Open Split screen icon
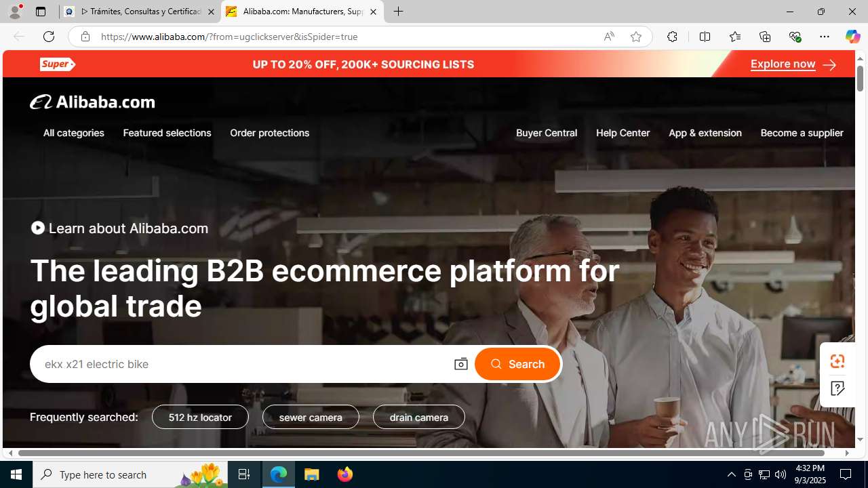 coord(705,37)
